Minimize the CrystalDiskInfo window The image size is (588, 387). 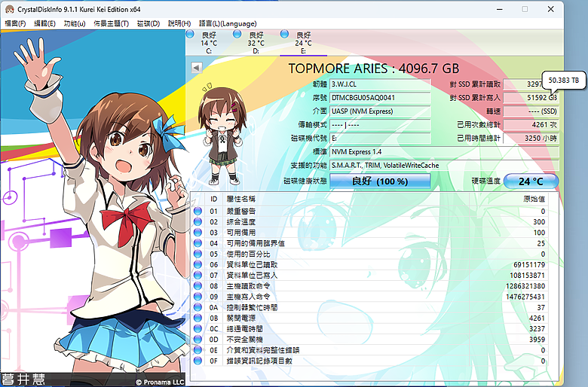(500, 9)
